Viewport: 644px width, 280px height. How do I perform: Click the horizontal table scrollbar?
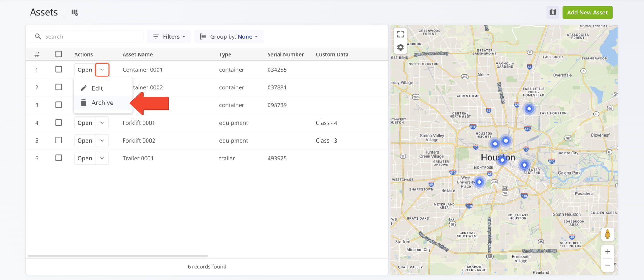pyautogui.click(x=118, y=256)
